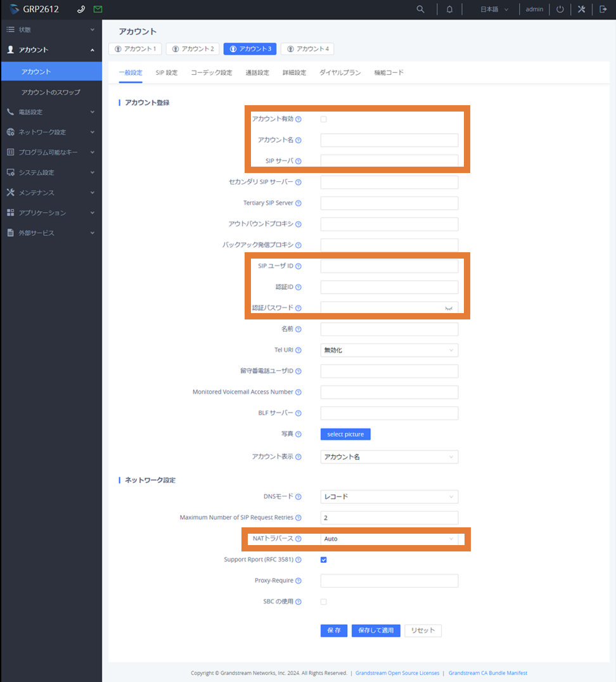This screenshot has width=616, height=682.
Task: Uncheck Support Rport (RFC 3581)
Action: tap(324, 560)
